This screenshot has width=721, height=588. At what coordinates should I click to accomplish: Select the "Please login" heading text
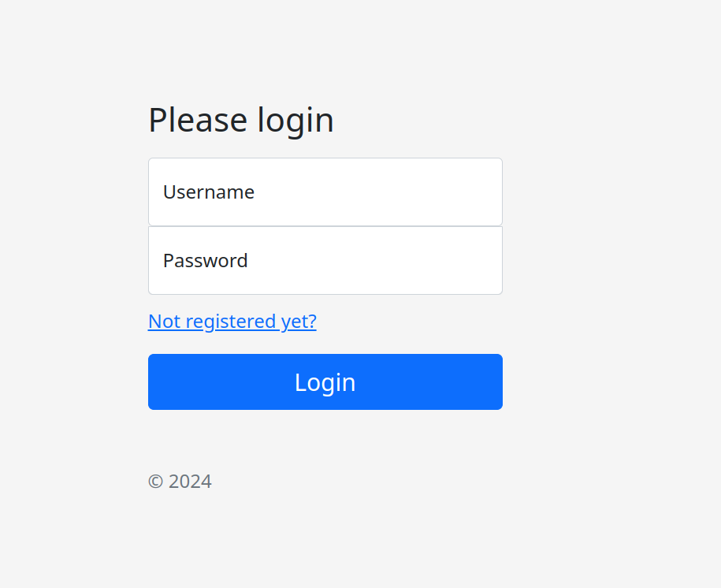coord(241,121)
